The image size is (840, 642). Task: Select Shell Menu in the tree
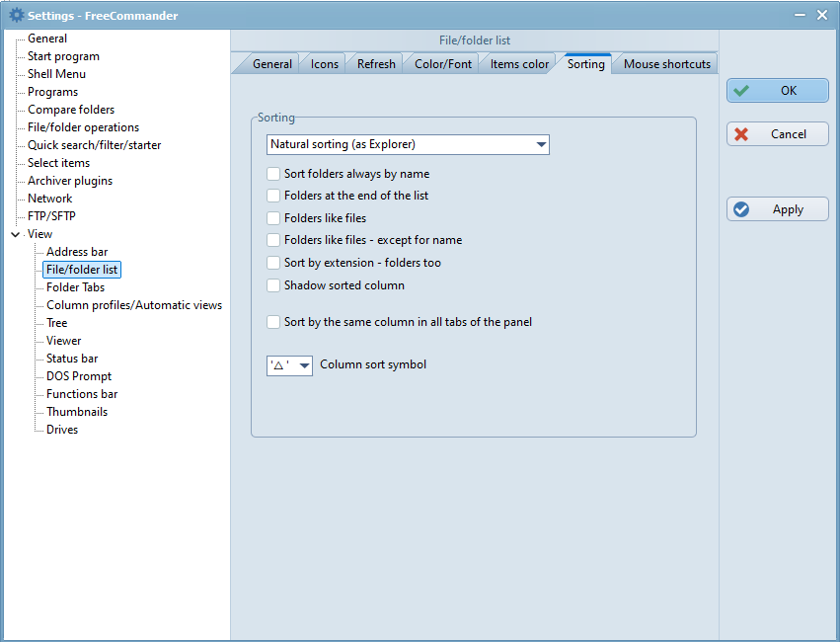(x=56, y=74)
